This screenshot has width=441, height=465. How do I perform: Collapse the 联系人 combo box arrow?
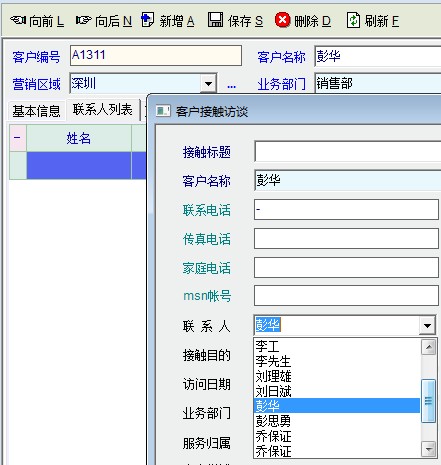pyautogui.click(x=427, y=325)
